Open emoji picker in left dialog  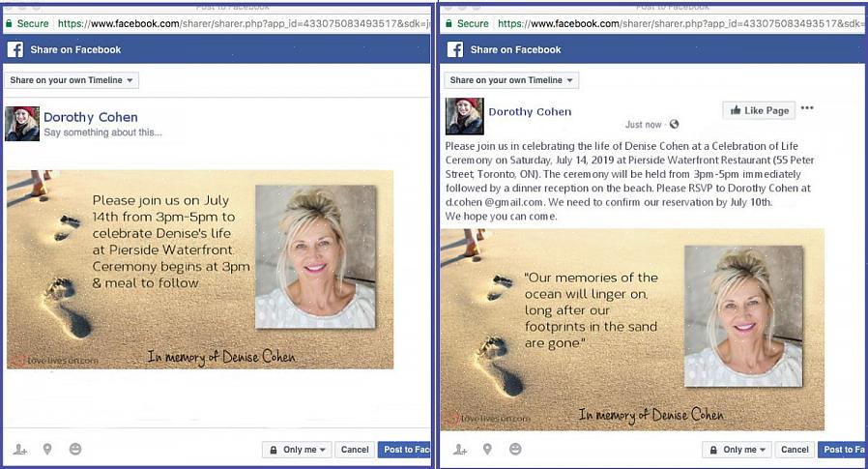(x=75, y=450)
